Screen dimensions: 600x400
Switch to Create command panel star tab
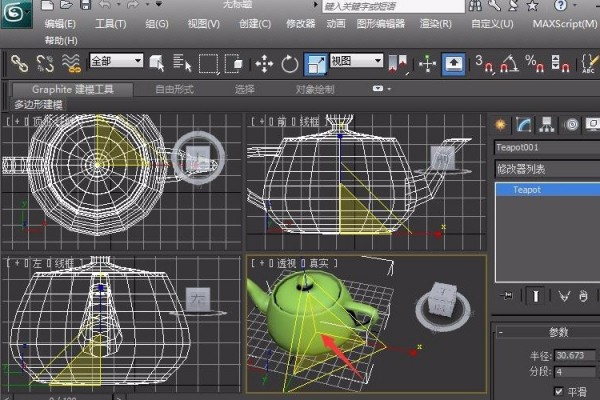pyautogui.click(x=500, y=124)
